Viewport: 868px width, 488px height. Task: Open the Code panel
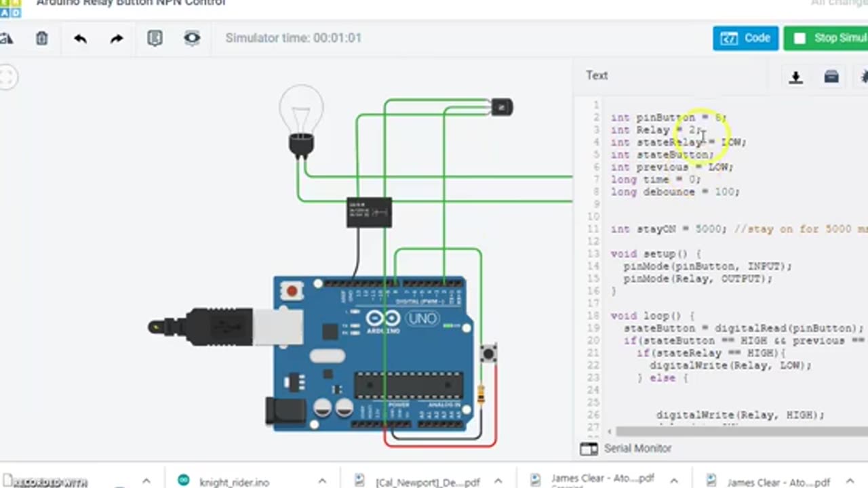point(745,38)
